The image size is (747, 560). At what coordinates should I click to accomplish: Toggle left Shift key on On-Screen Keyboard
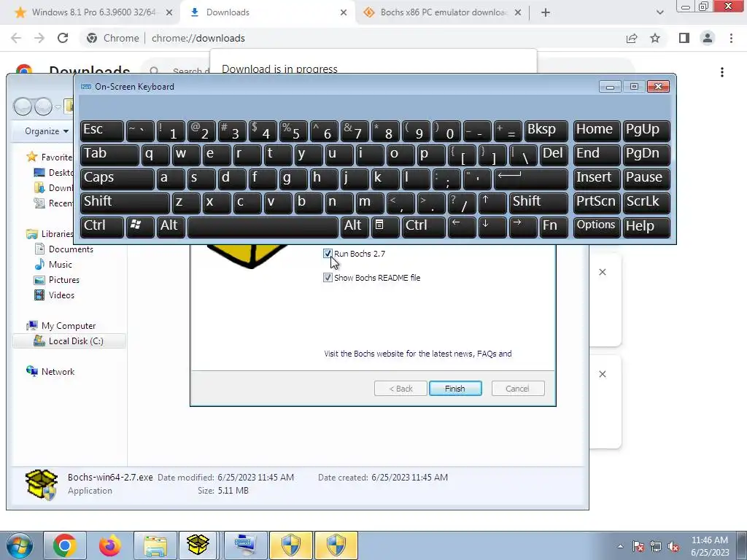tap(125, 202)
